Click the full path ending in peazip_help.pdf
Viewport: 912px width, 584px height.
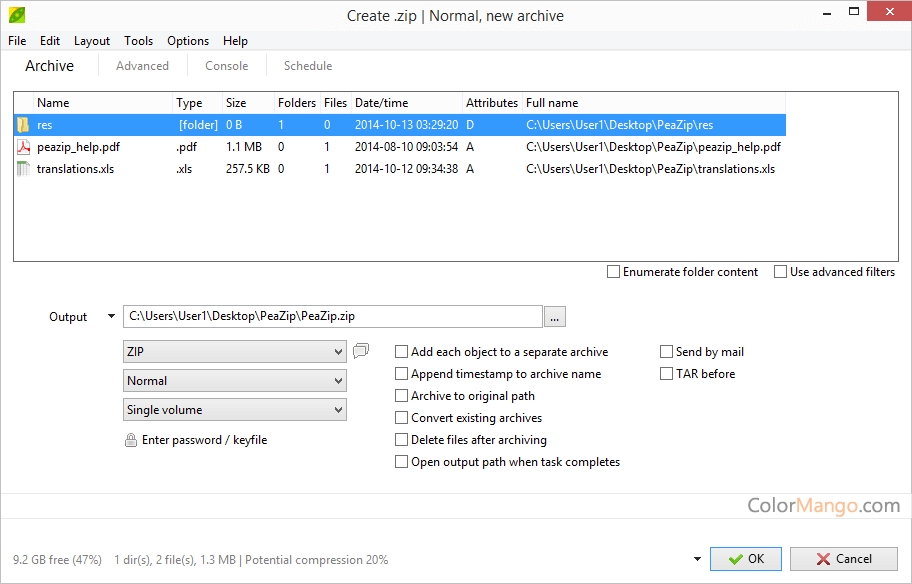tap(653, 147)
